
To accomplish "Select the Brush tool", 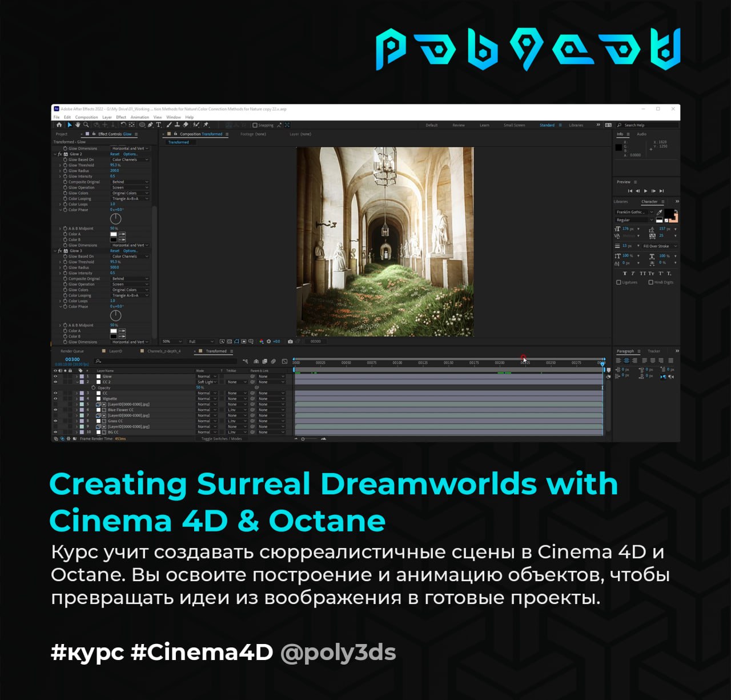I will coord(168,125).
